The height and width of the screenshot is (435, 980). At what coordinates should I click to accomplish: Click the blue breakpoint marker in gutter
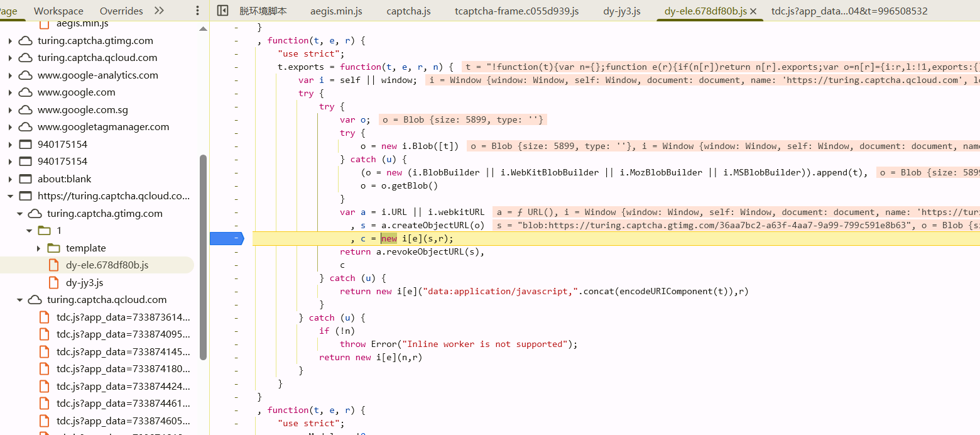coord(226,238)
